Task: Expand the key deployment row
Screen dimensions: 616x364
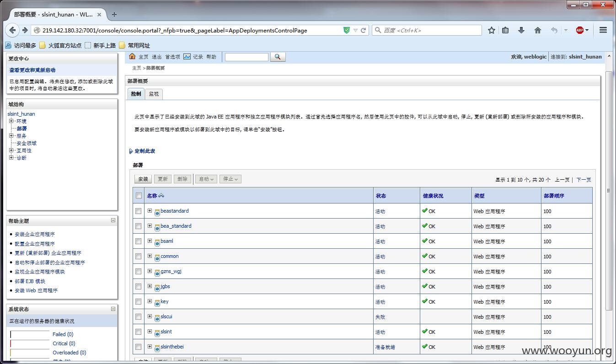Action: tap(150, 301)
